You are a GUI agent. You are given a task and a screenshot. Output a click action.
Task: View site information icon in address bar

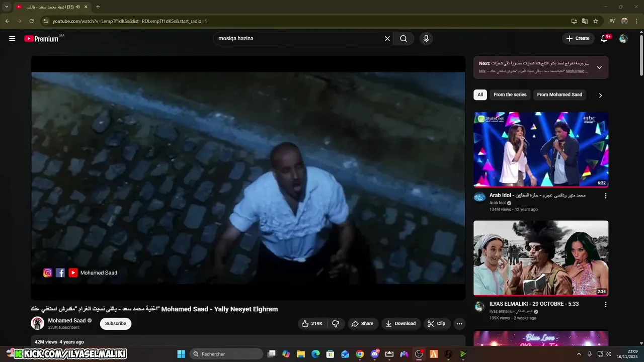coord(45,21)
